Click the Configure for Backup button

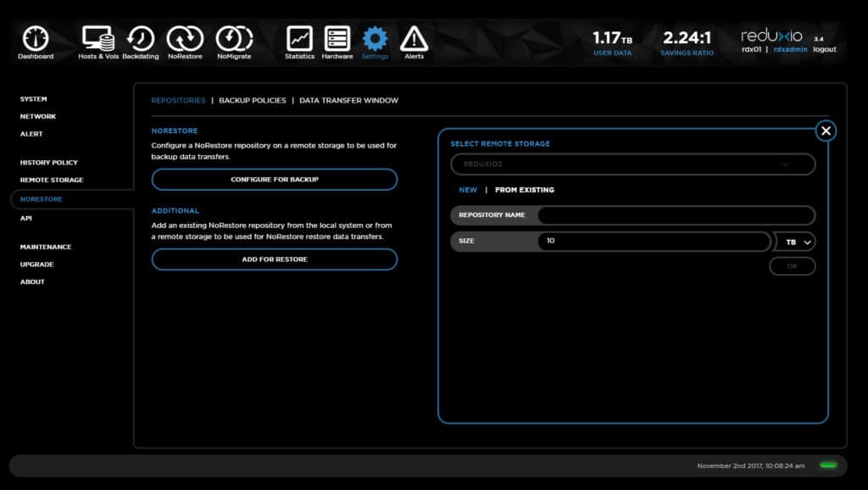(x=275, y=180)
